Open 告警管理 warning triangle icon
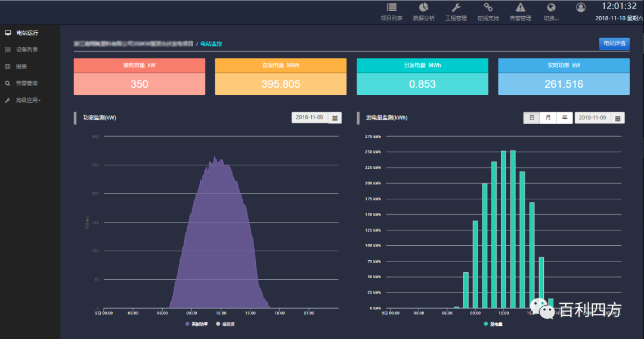The height and width of the screenshot is (339, 644). (x=520, y=8)
